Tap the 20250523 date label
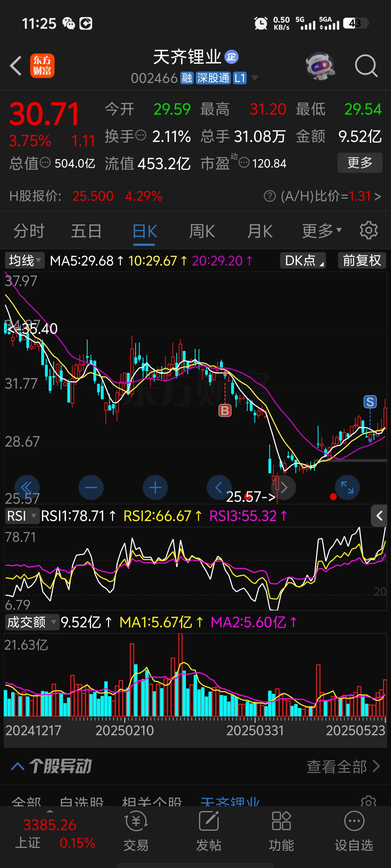The height and width of the screenshot is (868, 391). [355, 731]
